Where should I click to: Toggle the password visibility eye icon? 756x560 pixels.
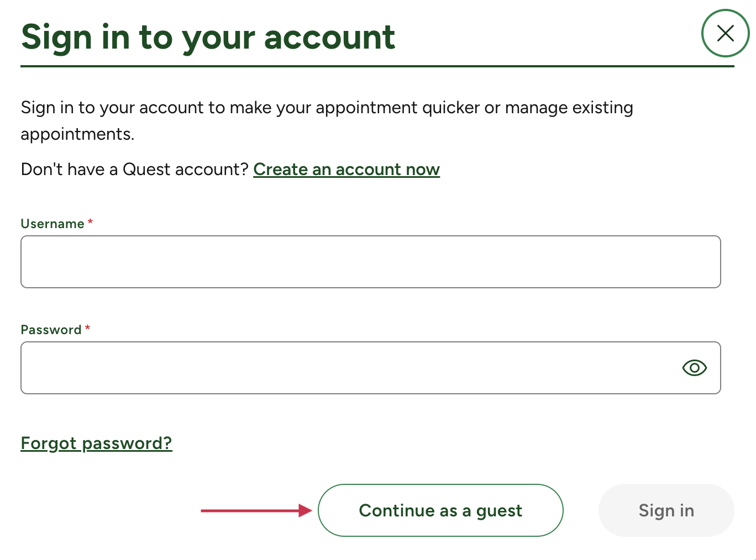click(695, 367)
